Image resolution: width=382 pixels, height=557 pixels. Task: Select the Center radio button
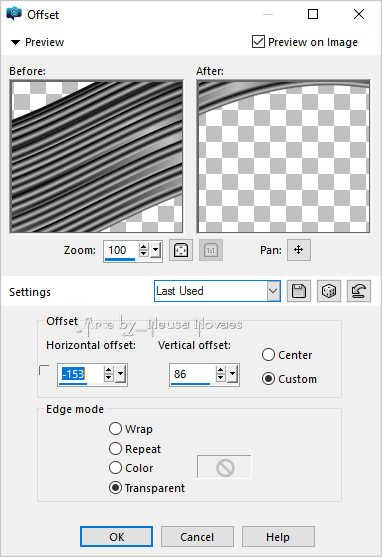point(268,355)
